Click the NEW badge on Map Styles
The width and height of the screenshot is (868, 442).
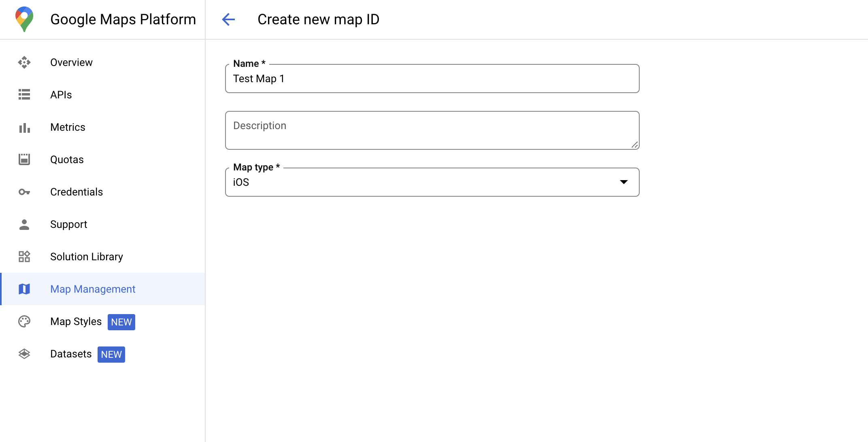121,322
